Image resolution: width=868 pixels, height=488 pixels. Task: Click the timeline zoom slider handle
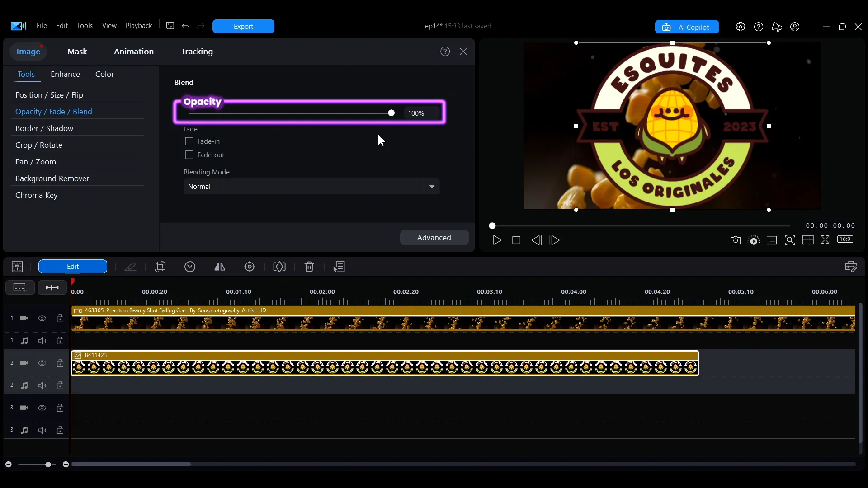(48, 465)
